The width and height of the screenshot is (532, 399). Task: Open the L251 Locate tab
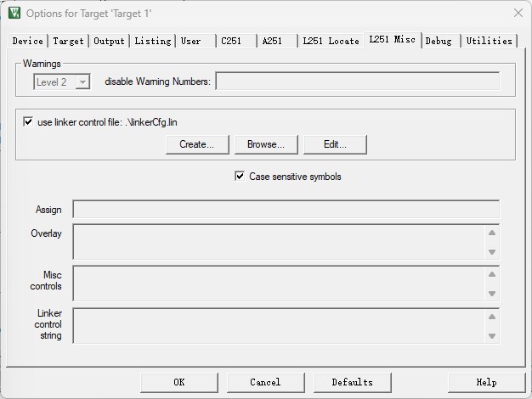click(331, 41)
